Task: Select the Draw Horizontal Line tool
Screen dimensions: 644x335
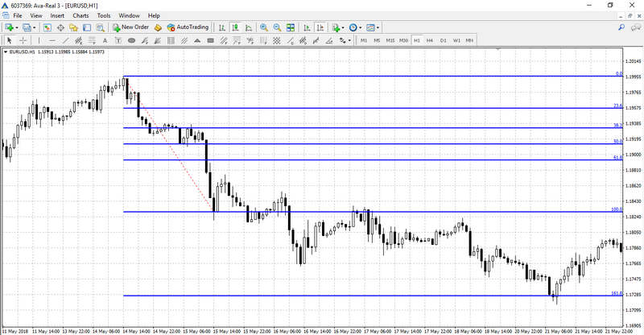Action: pos(52,40)
